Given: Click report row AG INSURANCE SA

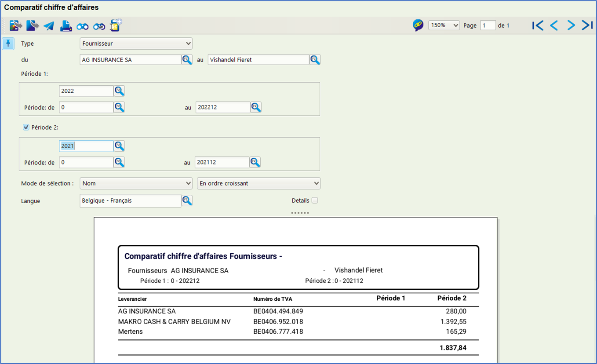Looking at the screenshot, I should [298, 311].
